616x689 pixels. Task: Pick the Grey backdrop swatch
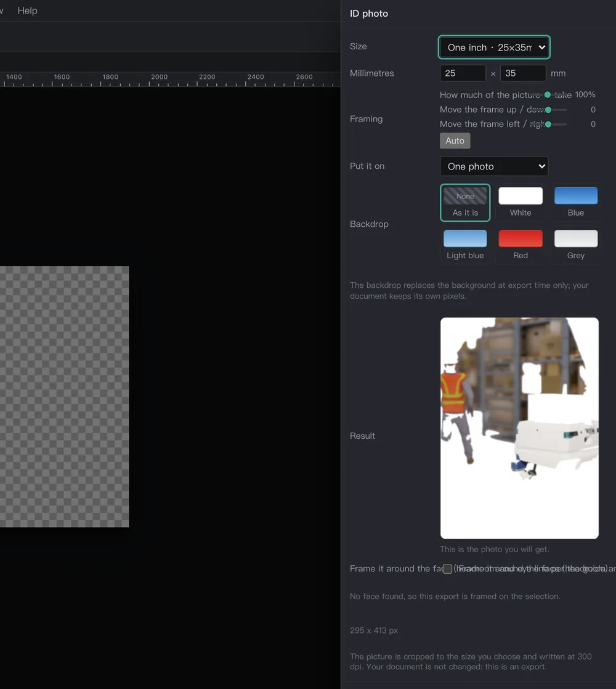pos(575,246)
